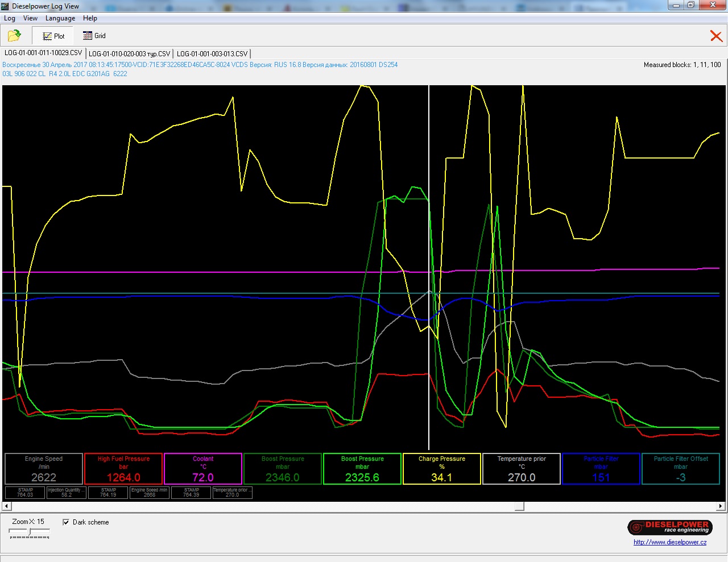Click the Dieselpower race engineering logo
Screen dimensions: 728x562
pyautogui.click(x=669, y=527)
